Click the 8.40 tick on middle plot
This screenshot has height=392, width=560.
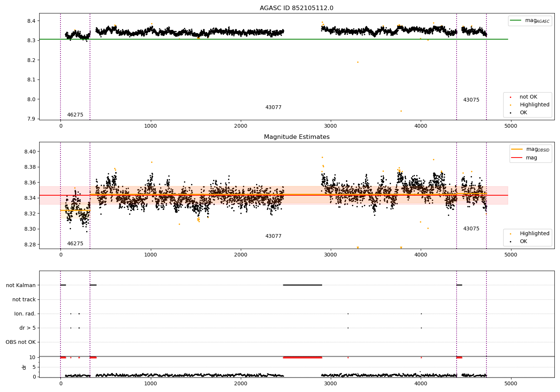coord(30,152)
